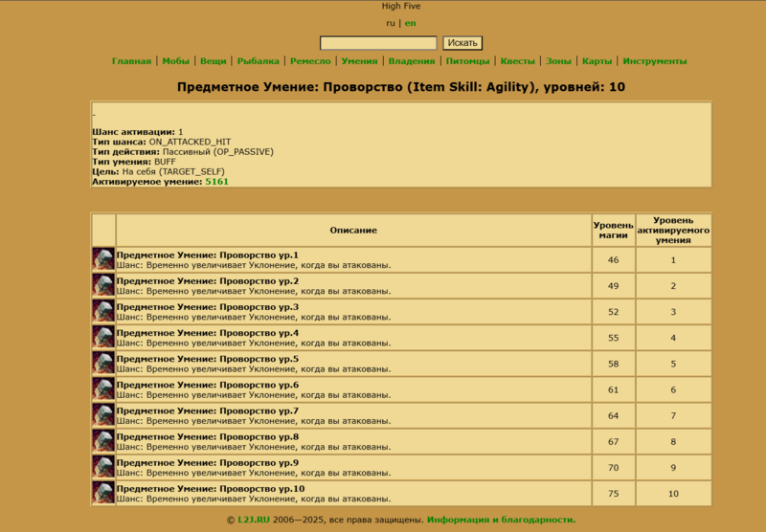Open the Главная menu link
The height and width of the screenshot is (532, 766).
pos(131,61)
